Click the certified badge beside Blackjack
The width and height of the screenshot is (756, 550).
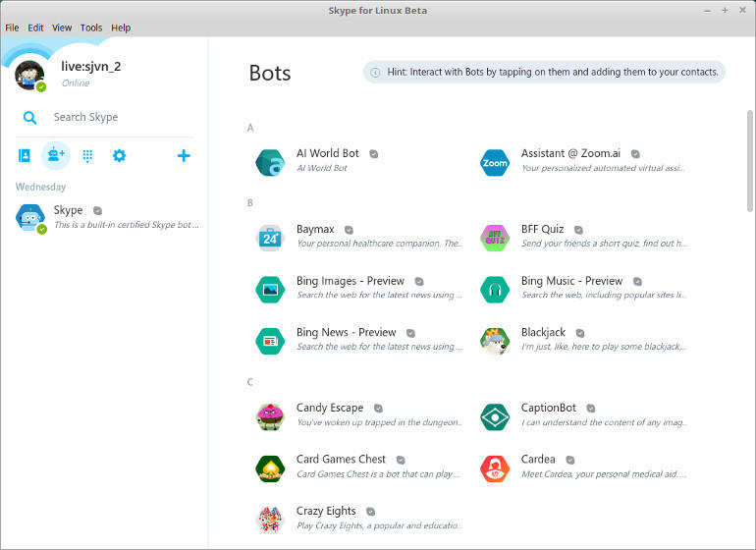[580, 333]
